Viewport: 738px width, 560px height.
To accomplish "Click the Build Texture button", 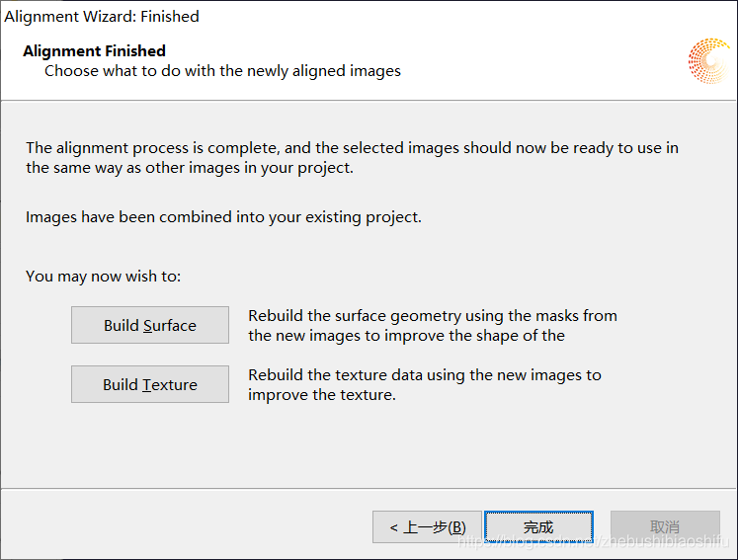I will pos(150,384).
